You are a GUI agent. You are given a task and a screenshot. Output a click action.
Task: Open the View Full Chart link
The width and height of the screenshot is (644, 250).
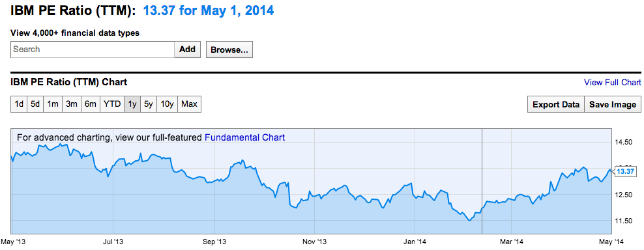coord(612,83)
